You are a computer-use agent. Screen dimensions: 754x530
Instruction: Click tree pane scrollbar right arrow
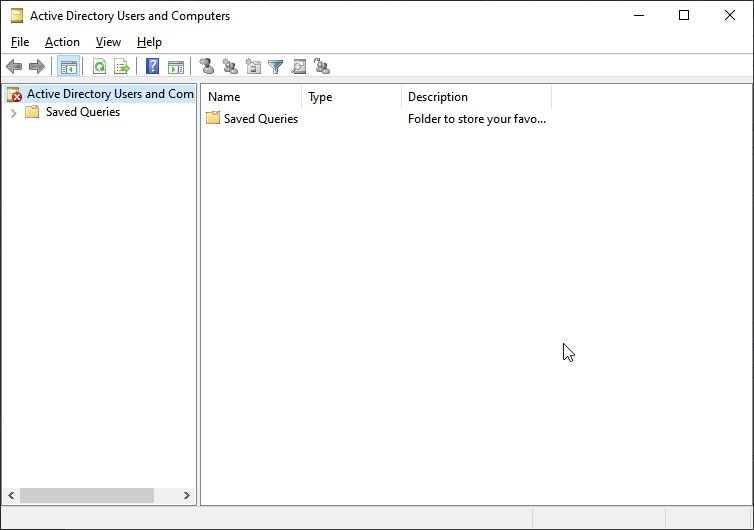[x=187, y=495]
